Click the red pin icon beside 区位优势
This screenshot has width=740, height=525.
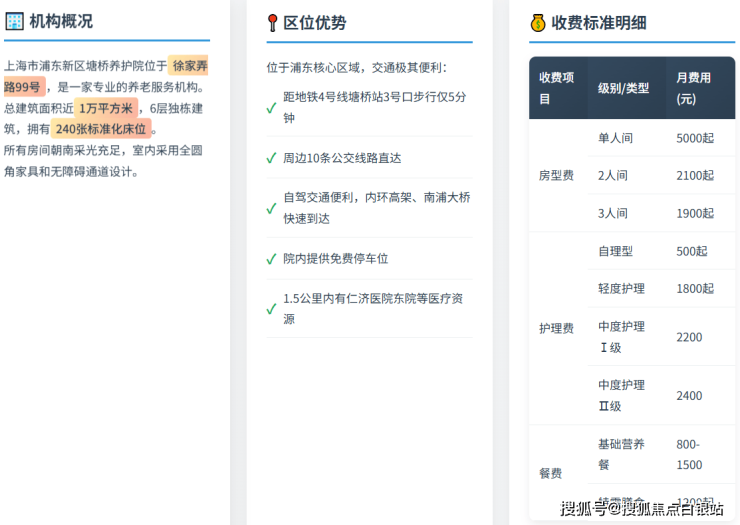(x=272, y=23)
